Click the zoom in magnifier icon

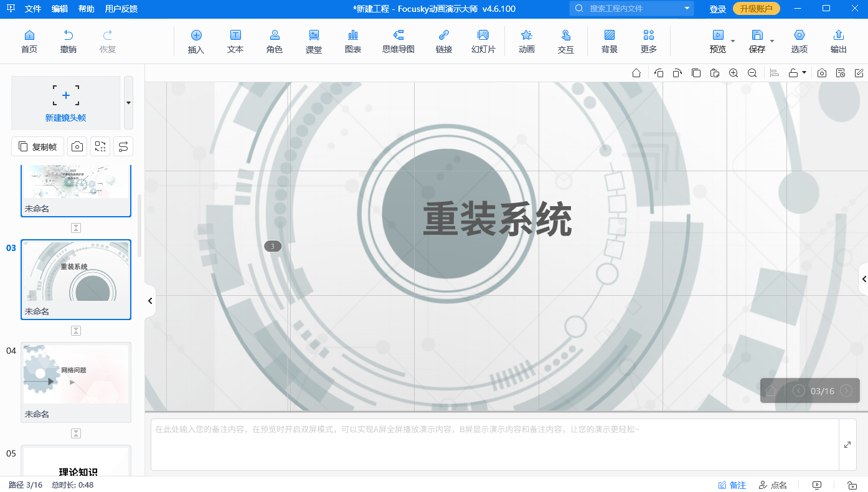pos(734,73)
